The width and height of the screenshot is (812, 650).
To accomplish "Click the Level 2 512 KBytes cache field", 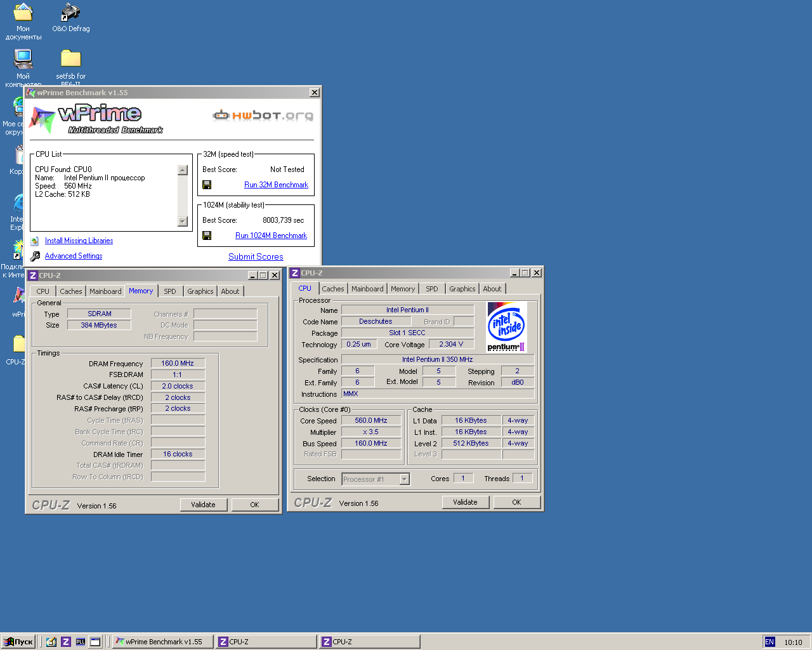I will point(471,443).
